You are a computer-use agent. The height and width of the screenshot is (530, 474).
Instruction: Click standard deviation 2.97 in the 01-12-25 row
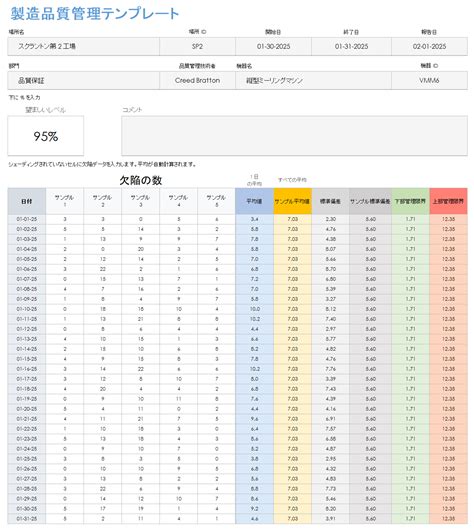(330, 329)
